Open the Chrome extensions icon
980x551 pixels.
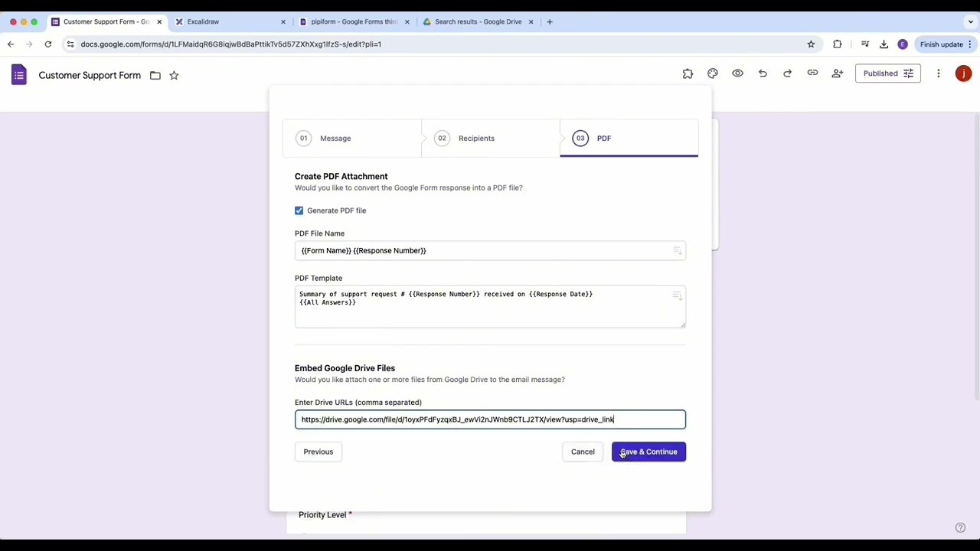click(x=837, y=44)
